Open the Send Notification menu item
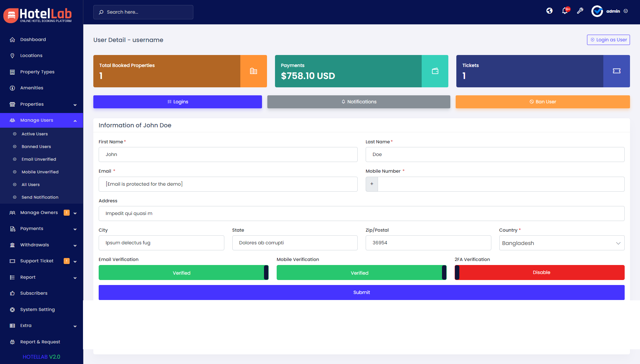Screen dimensions: 640x364 pyautogui.click(x=40, y=197)
